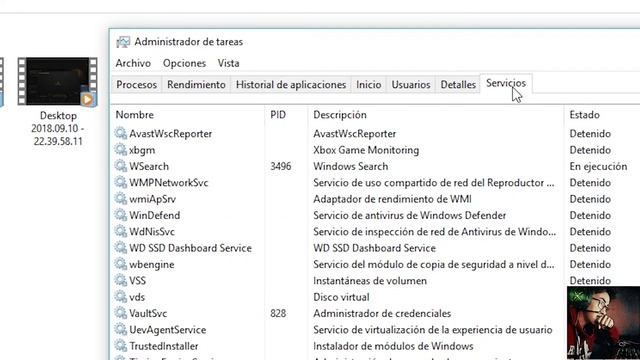
Task: Select the vds service name
Action: [x=137, y=297]
